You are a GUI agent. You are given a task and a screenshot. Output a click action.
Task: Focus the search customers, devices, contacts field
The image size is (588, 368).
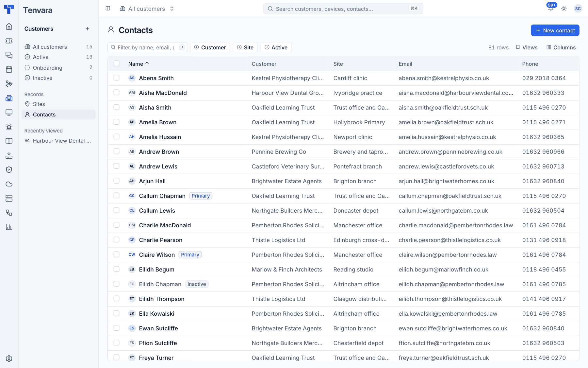pos(343,9)
